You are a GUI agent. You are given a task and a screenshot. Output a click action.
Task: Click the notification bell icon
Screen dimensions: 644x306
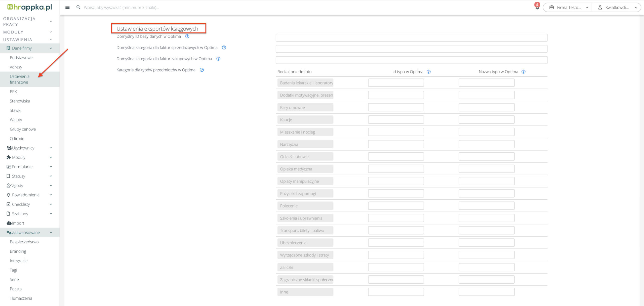coord(537,7)
